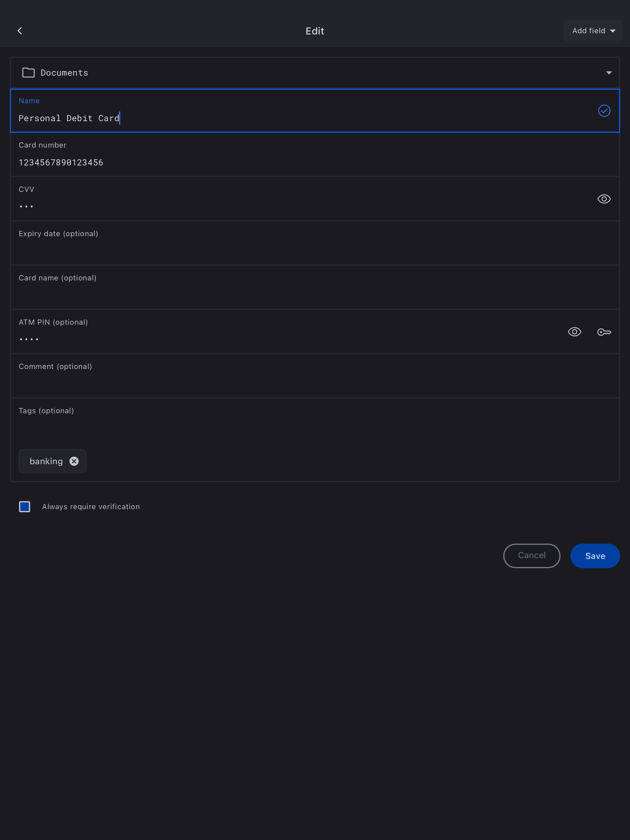This screenshot has width=630, height=840.
Task: Click the Tags input area
Action: click(266, 429)
